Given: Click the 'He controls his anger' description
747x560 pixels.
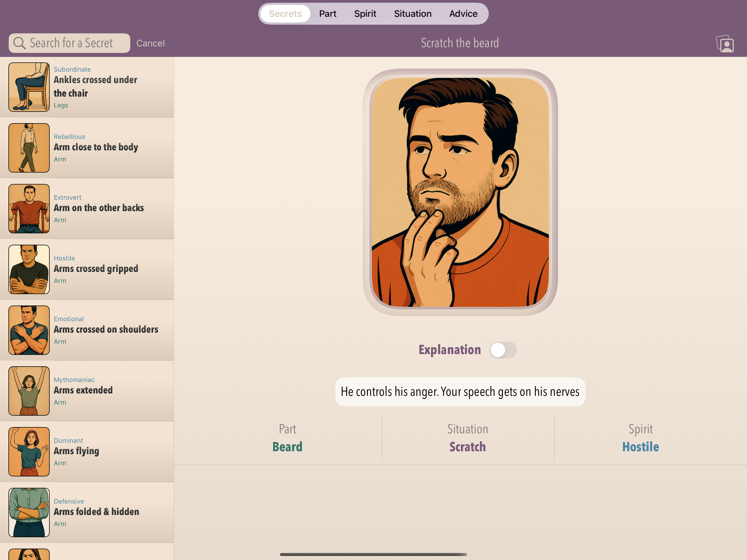Looking at the screenshot, I should point(460,392).
